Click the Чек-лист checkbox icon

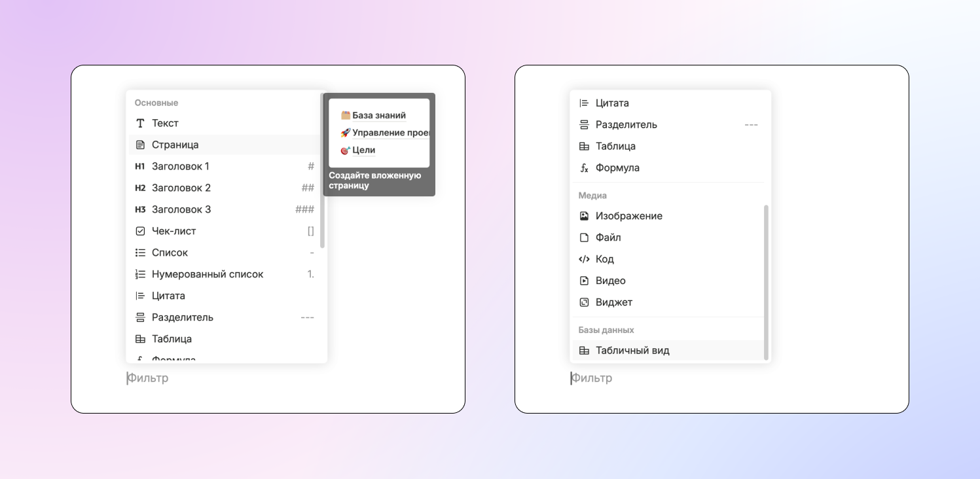tap(140, 231)
